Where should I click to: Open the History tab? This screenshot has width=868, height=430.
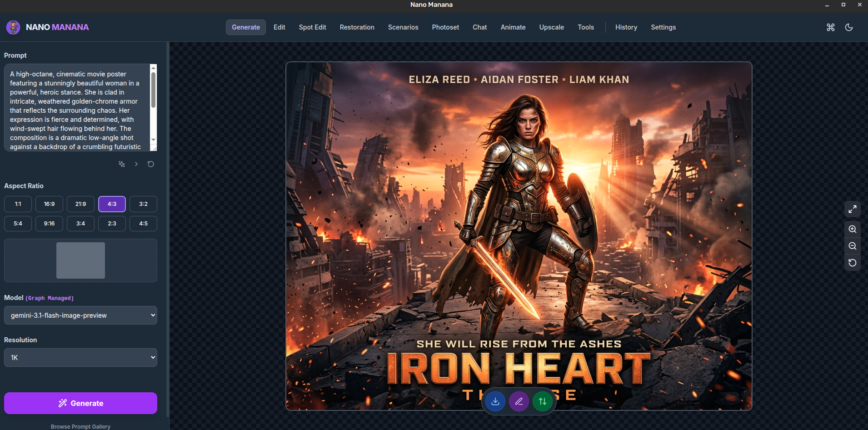point(626,27)
